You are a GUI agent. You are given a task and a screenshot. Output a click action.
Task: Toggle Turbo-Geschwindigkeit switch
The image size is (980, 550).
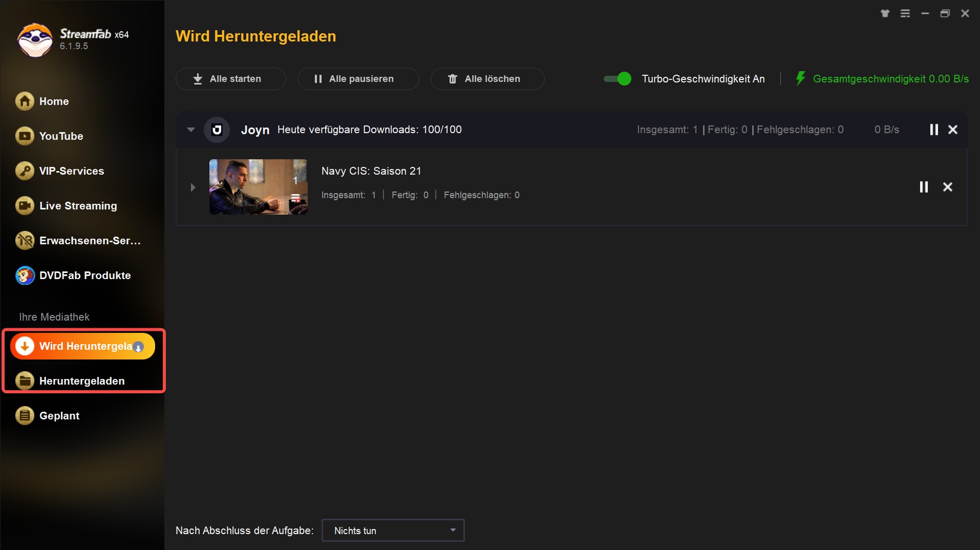coord(617,79)
